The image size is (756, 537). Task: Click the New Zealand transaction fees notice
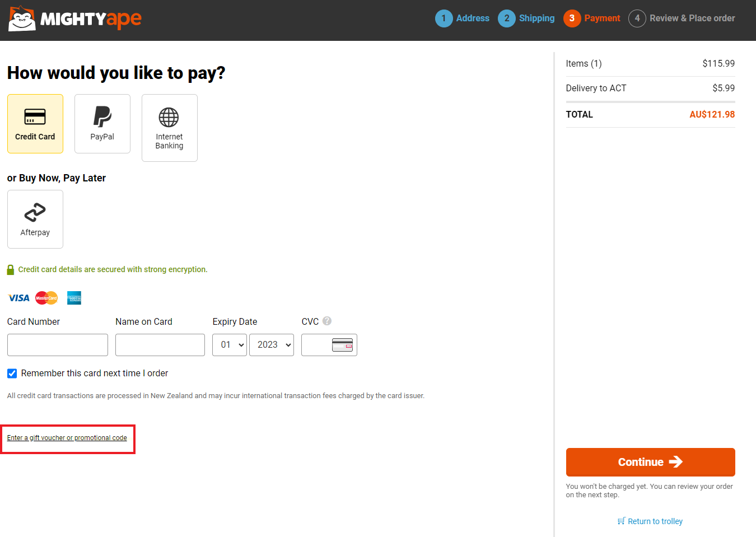pyautogui.click(x=216, y=396)
